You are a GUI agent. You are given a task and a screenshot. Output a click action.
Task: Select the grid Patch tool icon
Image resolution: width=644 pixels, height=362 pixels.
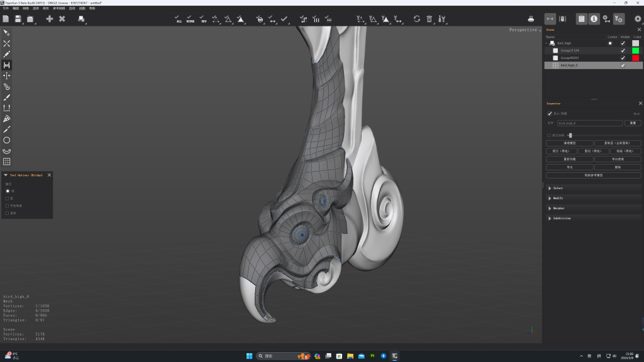click(x=6, y=162)
